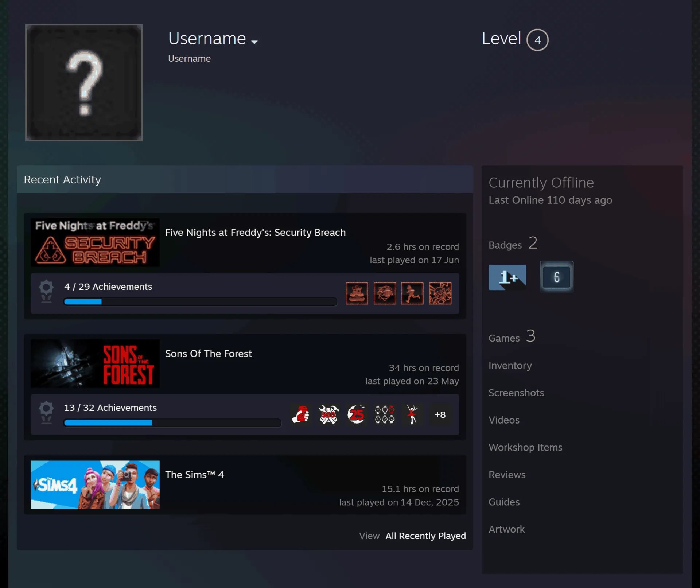The image size is (700, 588).
Task: Open the dancing figure achievement icon
Action: coord(412,414)
